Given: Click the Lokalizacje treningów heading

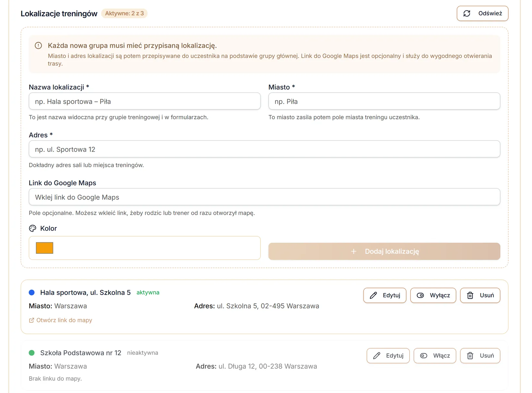Looking at the screenshot, I should [59, 14].
